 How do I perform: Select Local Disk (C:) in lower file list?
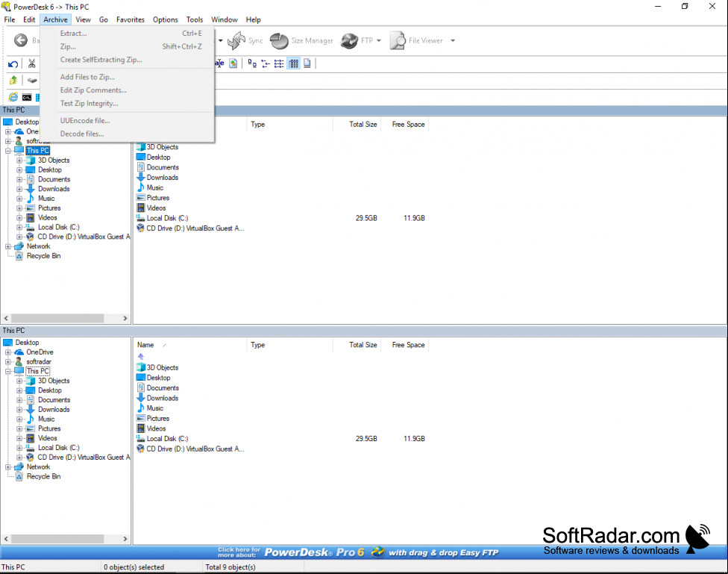coord(167,439)
